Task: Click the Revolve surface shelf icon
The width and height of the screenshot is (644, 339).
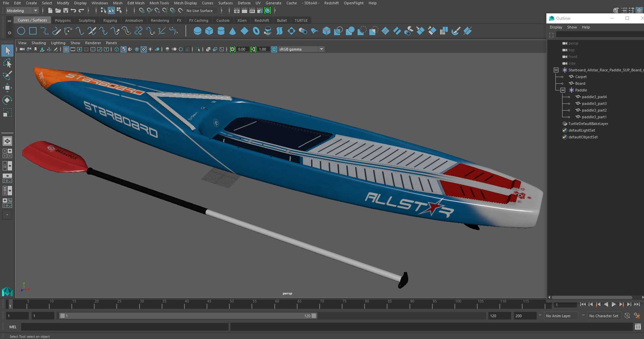Action: pyautogui.click(x=268, y=31)
